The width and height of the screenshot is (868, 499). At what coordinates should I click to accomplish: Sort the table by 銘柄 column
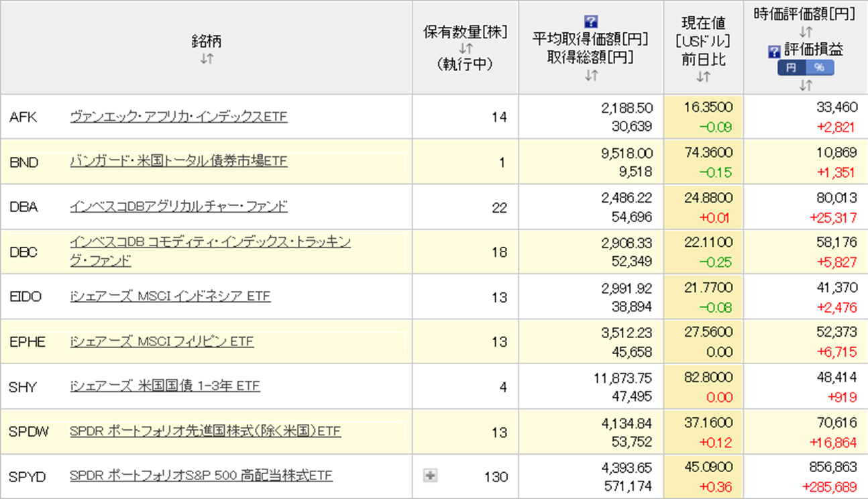[x=207, y=59]
